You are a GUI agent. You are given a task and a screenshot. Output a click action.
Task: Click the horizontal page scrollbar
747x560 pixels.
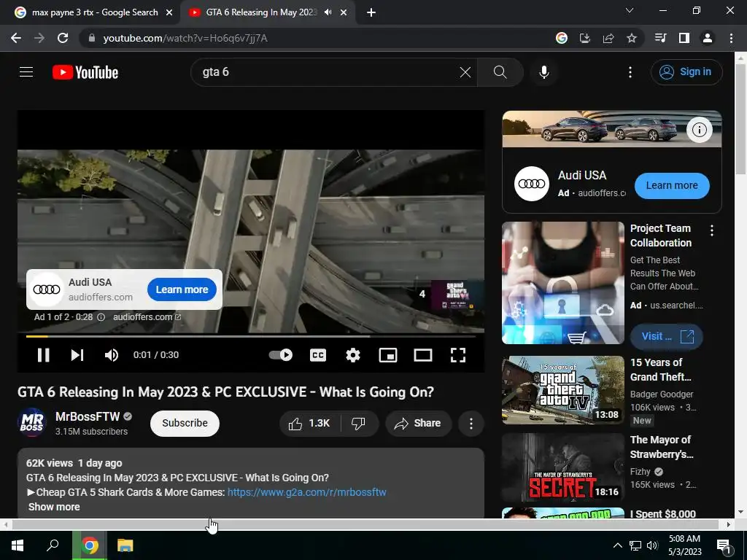tap(365, 525)
